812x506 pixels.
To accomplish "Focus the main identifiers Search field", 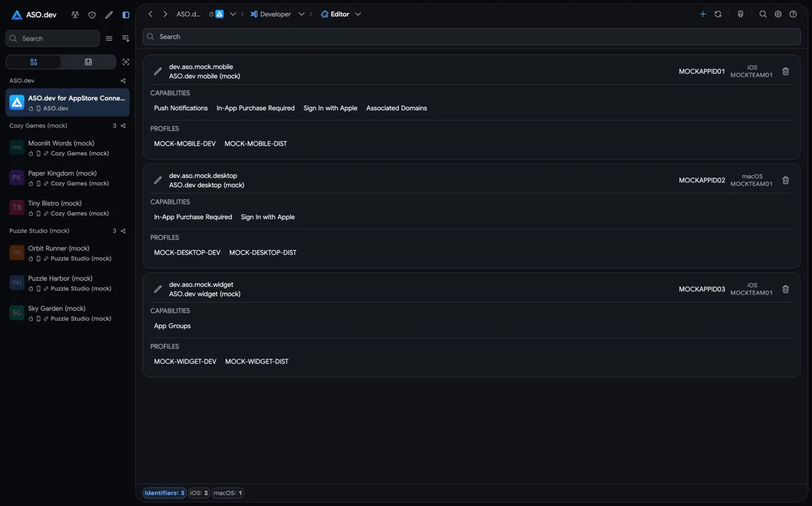I will [471, 37].
